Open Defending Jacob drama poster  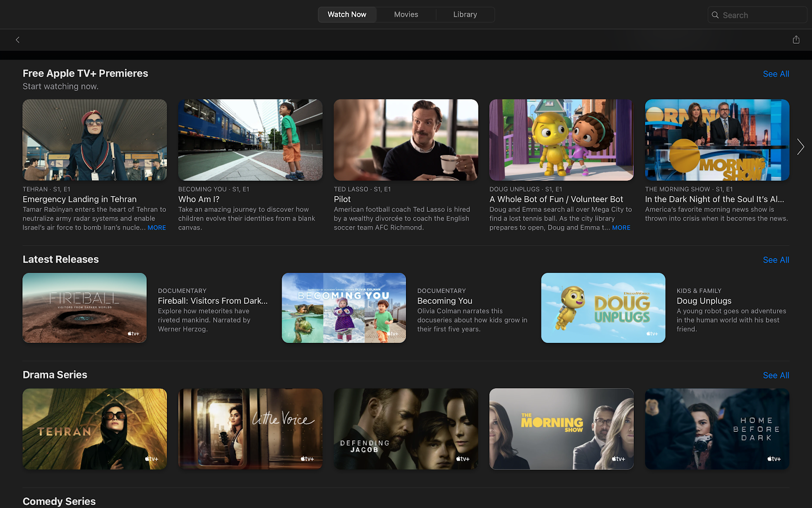coord(406,429)
